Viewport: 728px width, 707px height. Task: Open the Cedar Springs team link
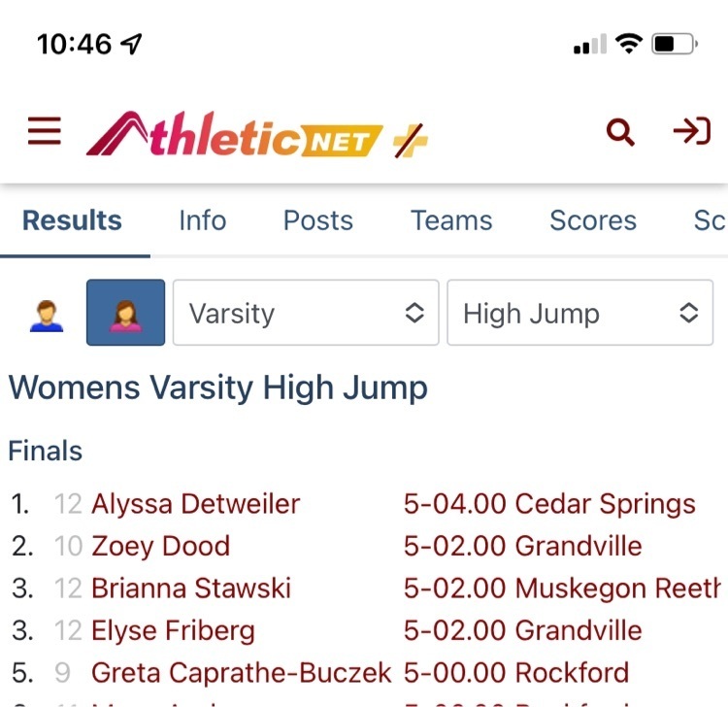click(x=606, y=504)
